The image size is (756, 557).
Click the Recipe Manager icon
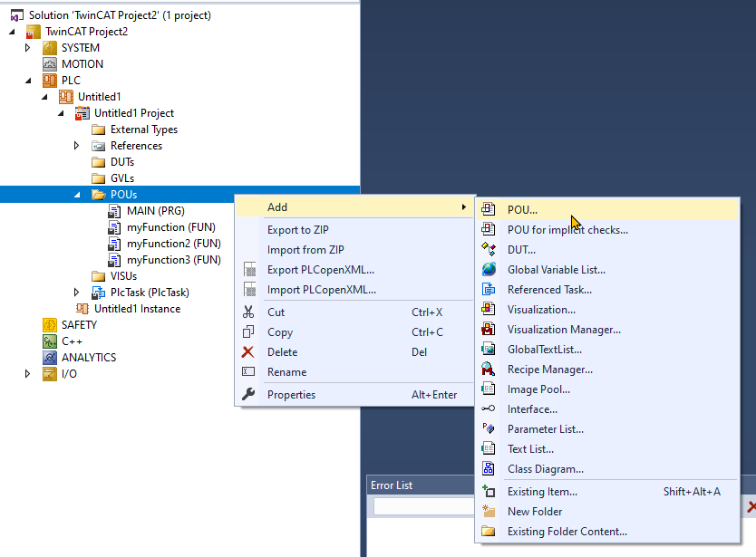coord(488,370)
